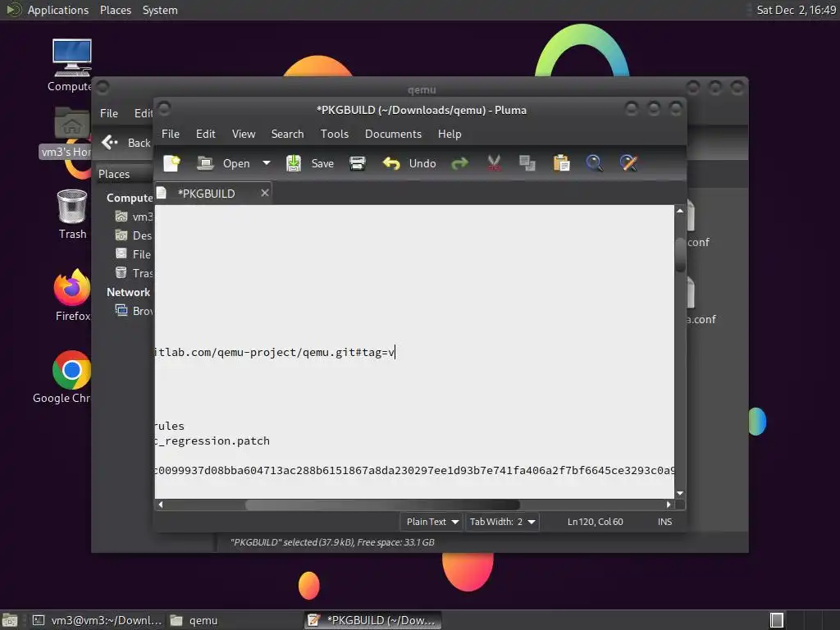
Task: Click show desktop icon in bottom panel
Action: click(10, 620)
